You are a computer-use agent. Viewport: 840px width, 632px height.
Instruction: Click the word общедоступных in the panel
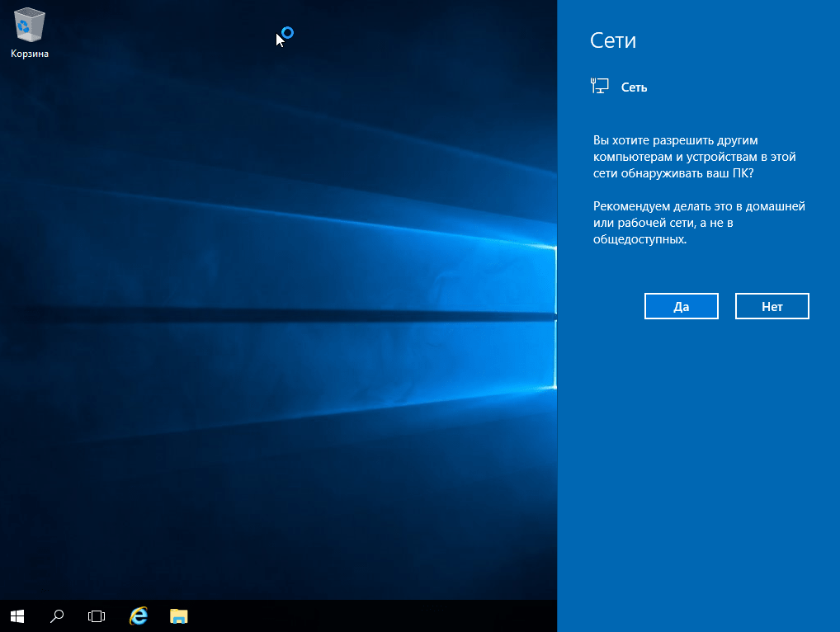tap(639, 241)
